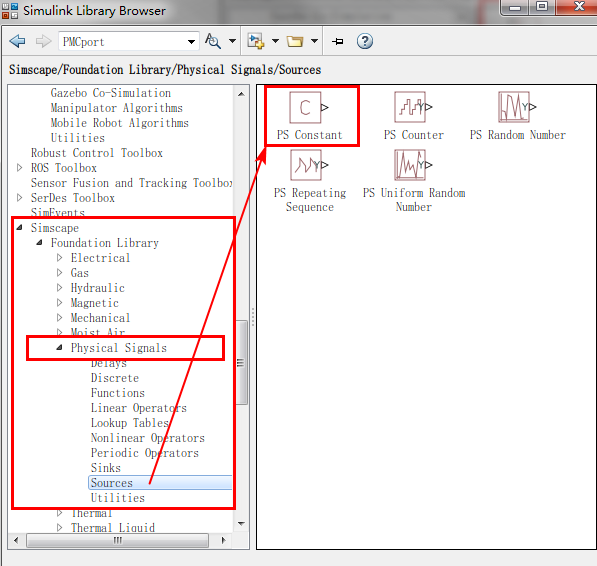Open the new model dropdown arrow
597x566 pixels.
[x=275, y=41]
